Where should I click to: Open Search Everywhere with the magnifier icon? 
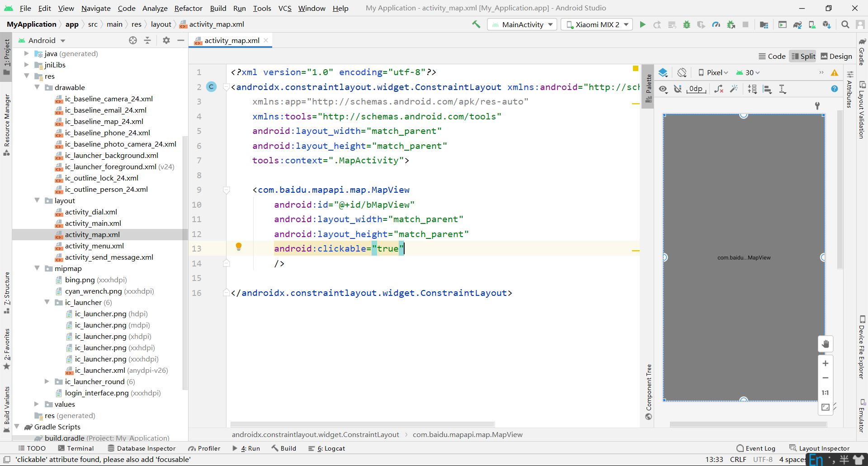845,24
